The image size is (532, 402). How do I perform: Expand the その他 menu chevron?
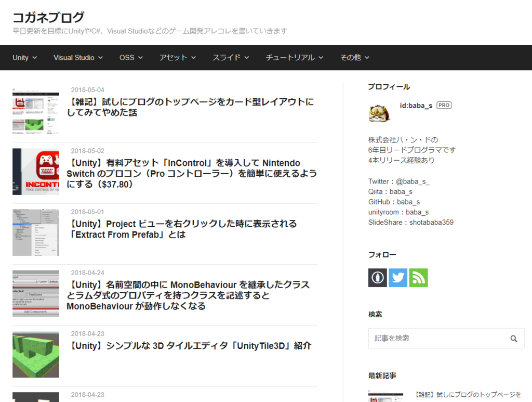coord(367,58)
